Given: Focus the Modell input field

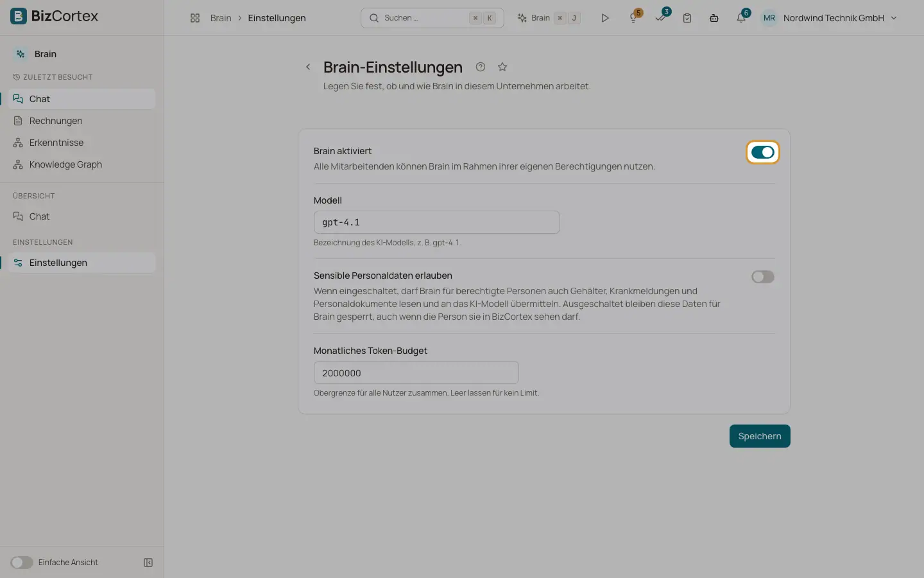Looking at the screenshot, I should click(436, 222).
